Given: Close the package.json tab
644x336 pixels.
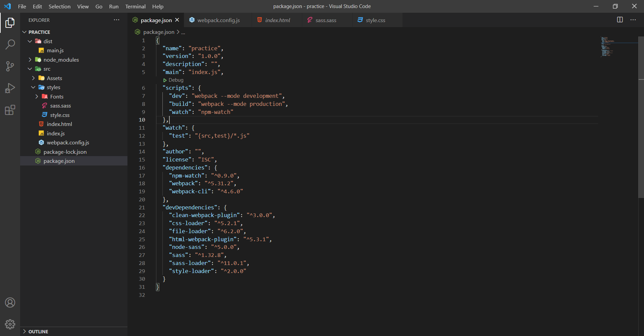Looking at the screenshot, I should point(177,20).
